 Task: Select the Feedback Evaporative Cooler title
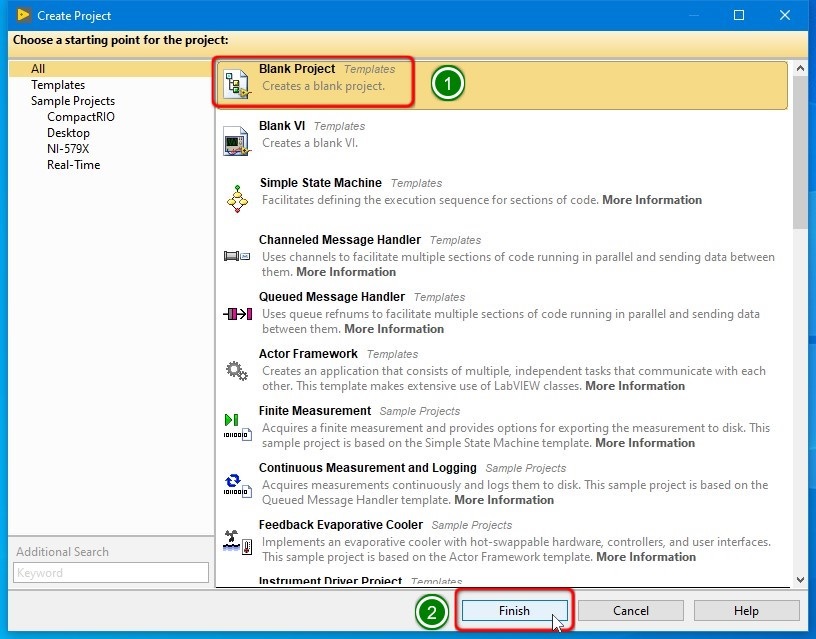(341, 525)
